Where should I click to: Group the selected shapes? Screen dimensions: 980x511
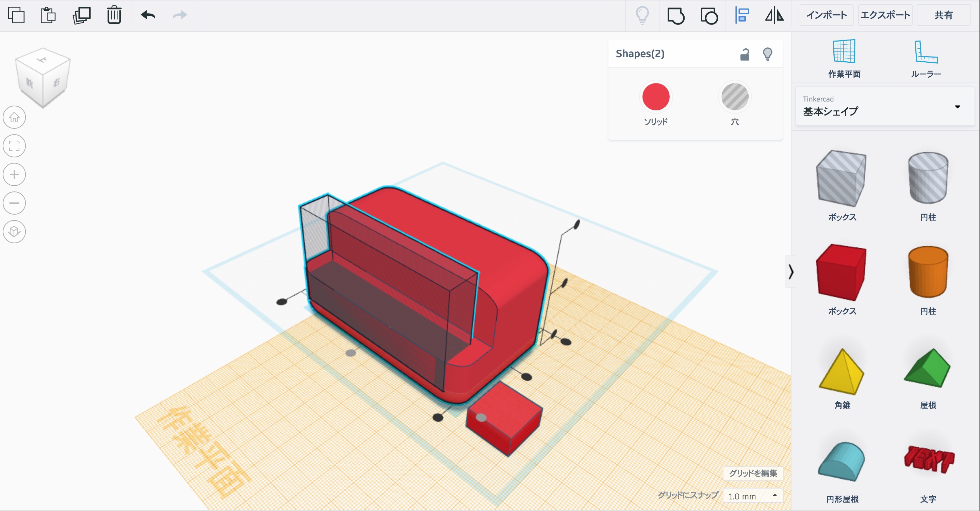pos(676,16)
